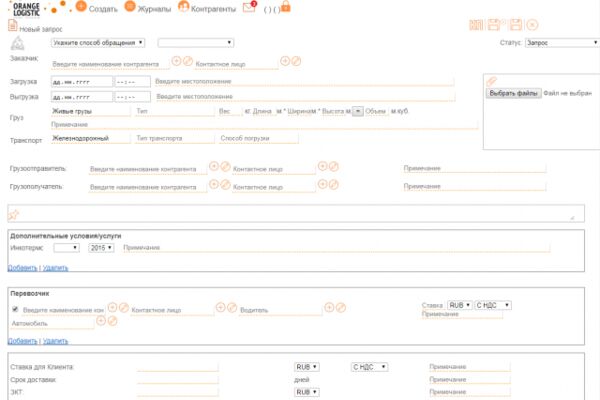Open the Перевозчик С НДС dropdown
This screenshot has width=600, height=400.
point(493,305)
